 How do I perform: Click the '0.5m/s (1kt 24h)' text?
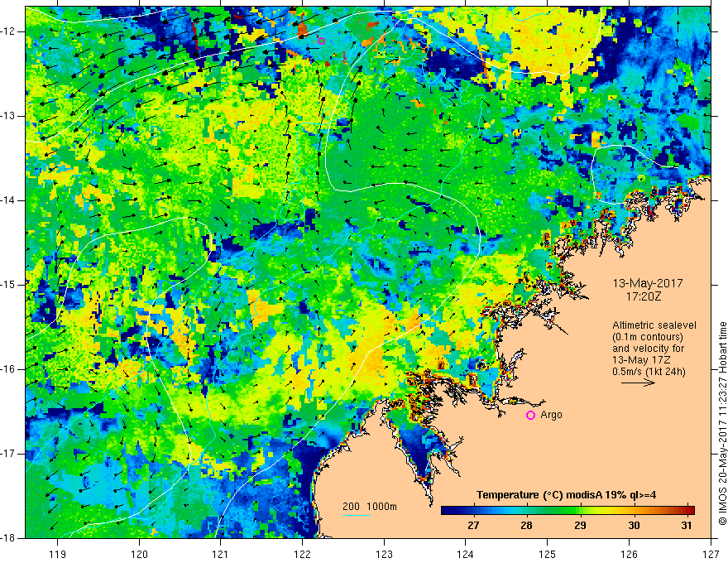tap(649, 372)
